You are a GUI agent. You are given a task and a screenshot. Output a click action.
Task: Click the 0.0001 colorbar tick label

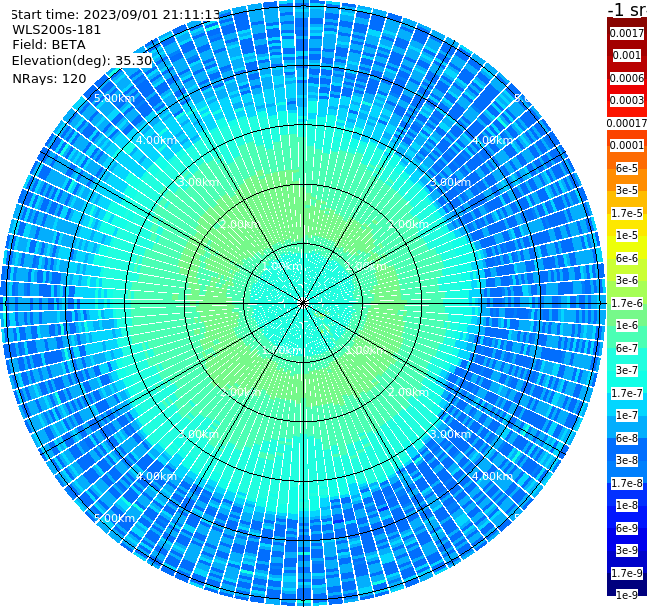(x=627, y=145)
